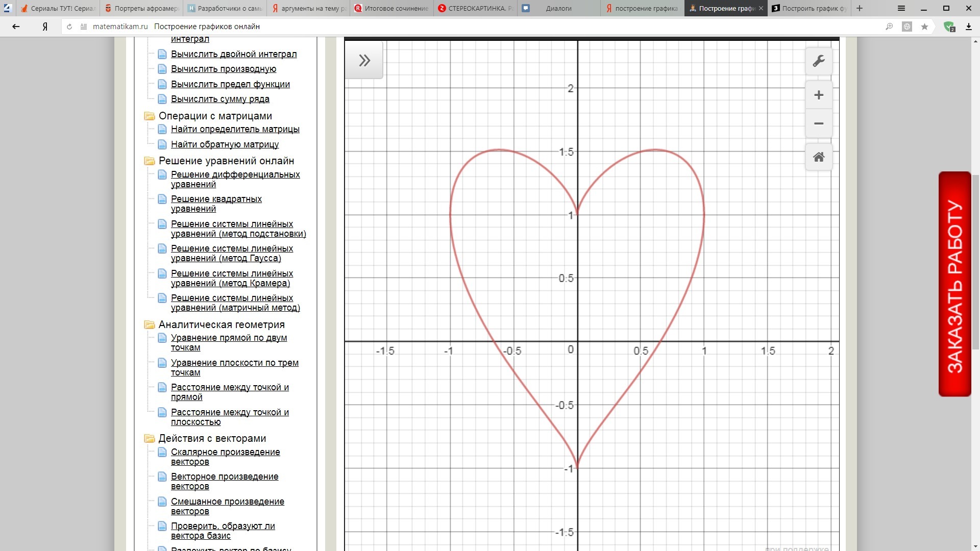The width and height of the screenshot is (980, 551).
Task: Click the Аналитическая геометрия folder
Action: coord(221,324)
